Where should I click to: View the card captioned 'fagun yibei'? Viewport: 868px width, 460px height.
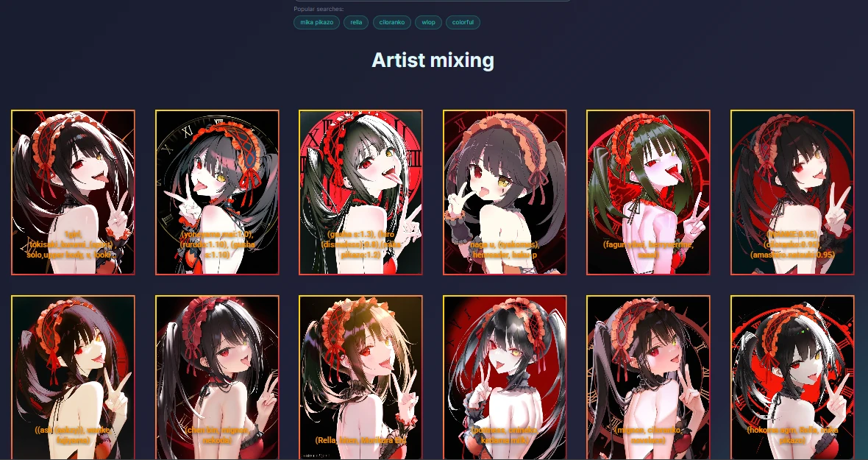coord(648,192)
